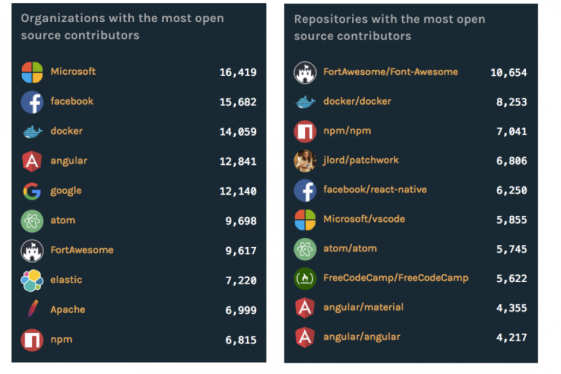Click the FreeCodeCamp flame icon

305,278
